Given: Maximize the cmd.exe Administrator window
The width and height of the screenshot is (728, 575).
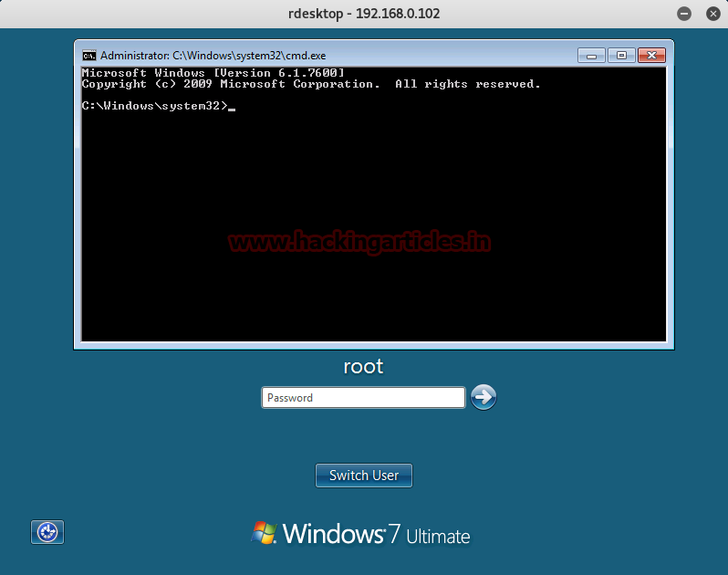Looking at the screenshot, I should tap(621, 56).
